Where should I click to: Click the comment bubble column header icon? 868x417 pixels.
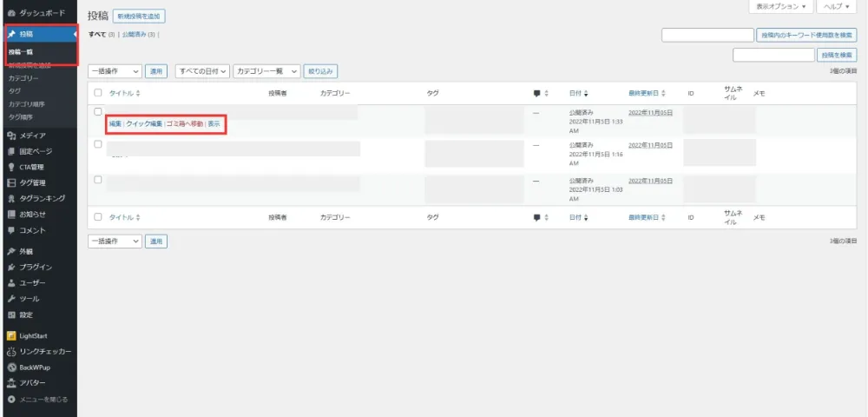click(536, 94)
